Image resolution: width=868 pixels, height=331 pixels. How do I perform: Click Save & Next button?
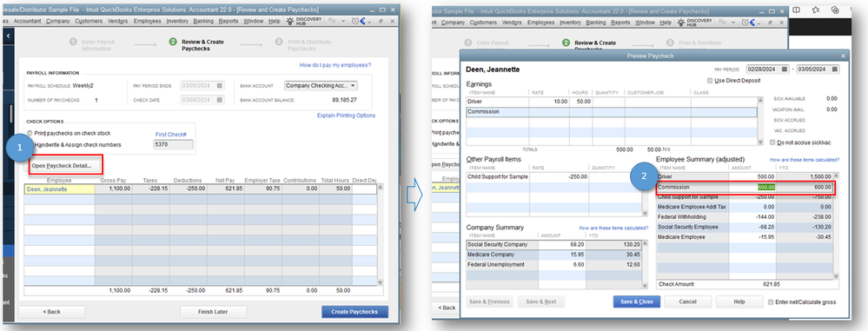pos(540,302)
